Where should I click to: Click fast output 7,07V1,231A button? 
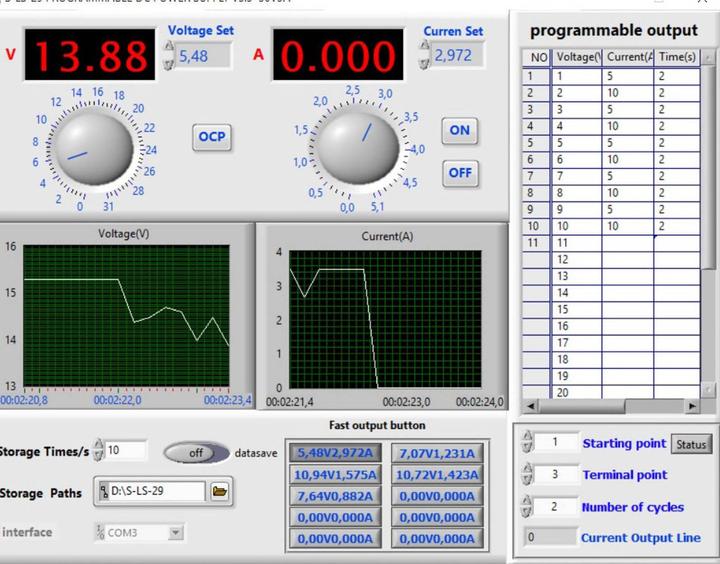tap(437, 453)
